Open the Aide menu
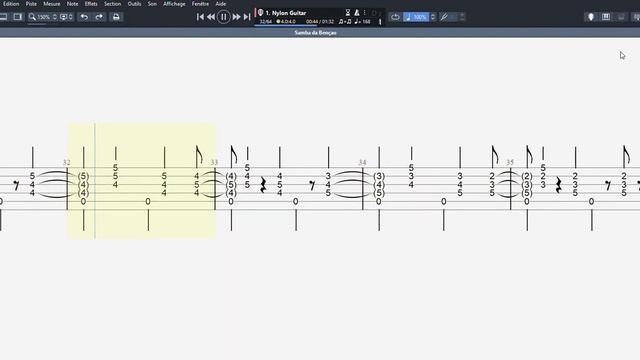Screen dimensions: 640x360 click(x=221, y=4)
